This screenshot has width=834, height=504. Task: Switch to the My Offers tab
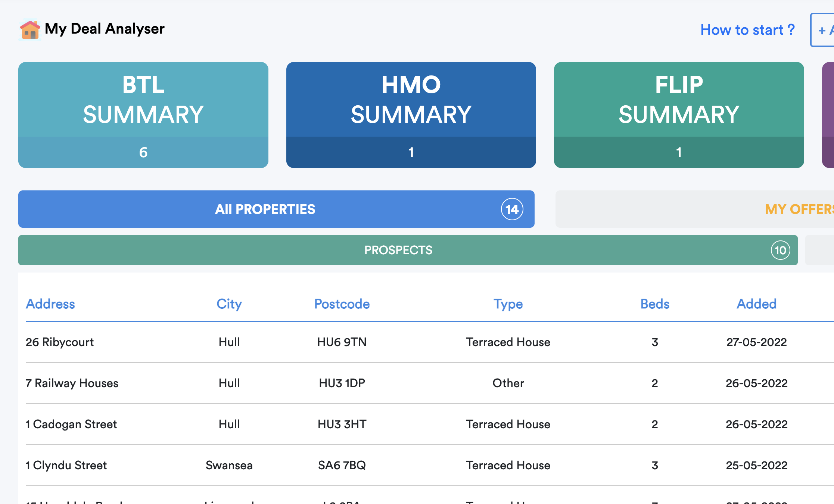(x=798, y=209)
